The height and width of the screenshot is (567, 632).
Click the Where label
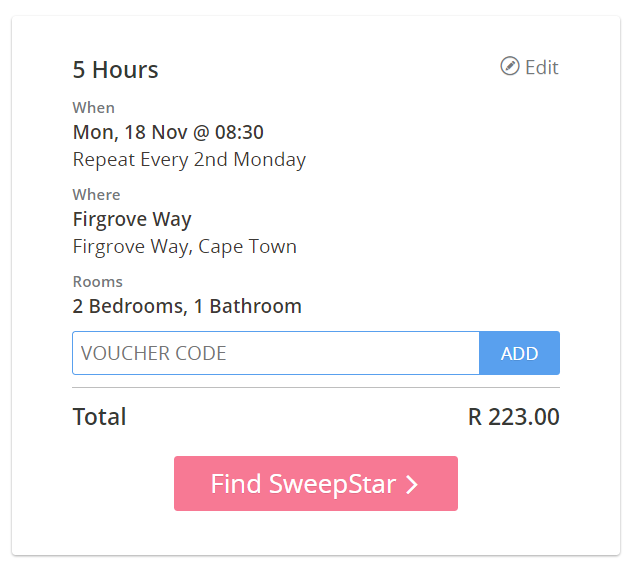click(x=96, y=195)
